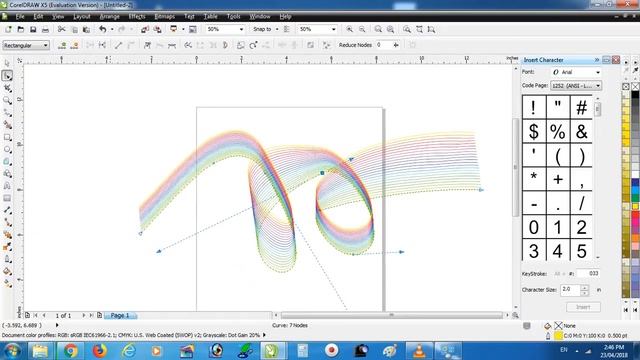Open the Rectangular selection mode dropdown
This screenshot has height=360, width=640.
pos(26,45)
